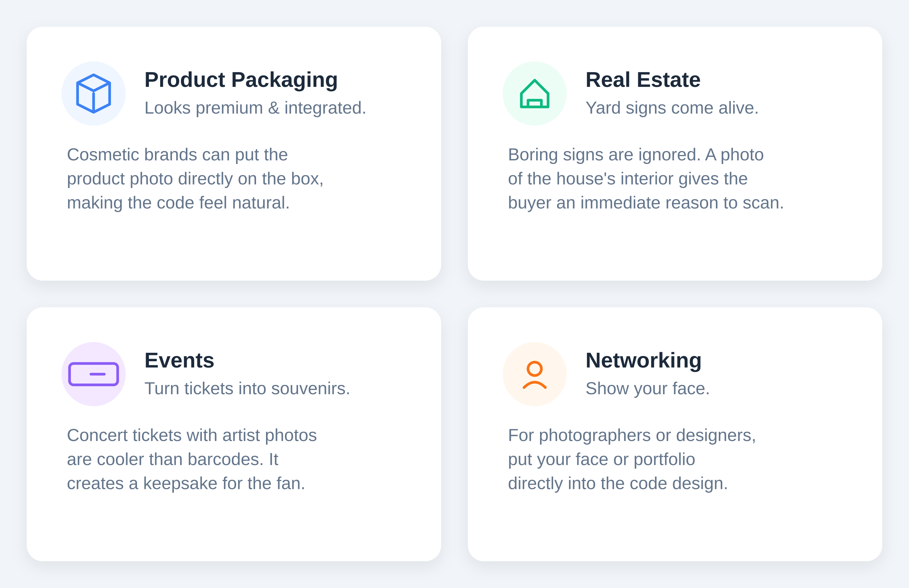Click the blue box icon for Product Packaging
The height and width of the screenshot is (588, 909).
click(x=94, y=94)
